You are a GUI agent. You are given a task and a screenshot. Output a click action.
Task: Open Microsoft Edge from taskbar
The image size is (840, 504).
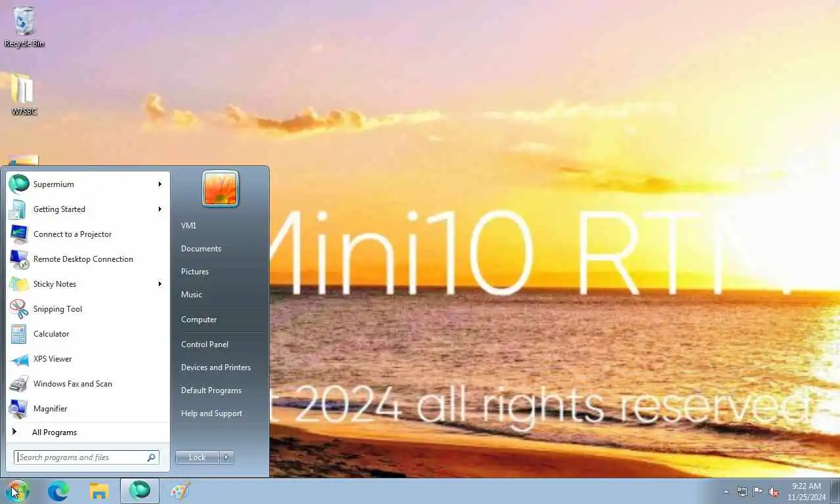(x=58, y=491)
